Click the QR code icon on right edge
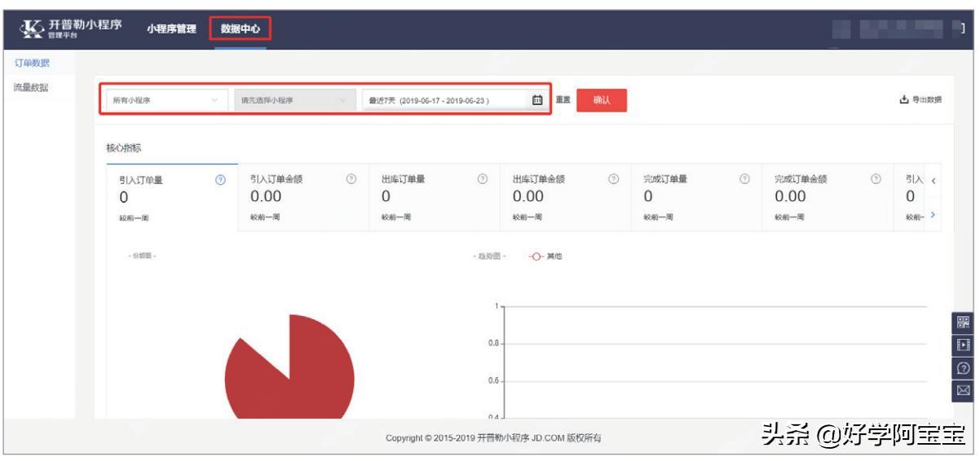 [963, 322]
